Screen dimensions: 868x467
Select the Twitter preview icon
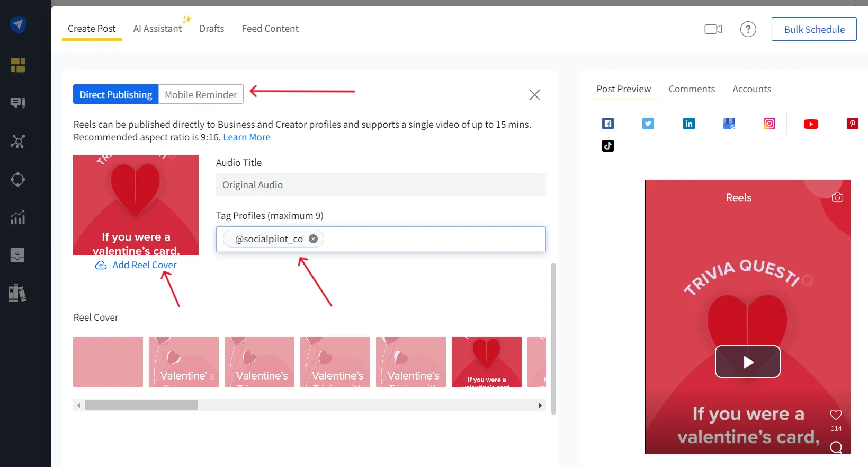648,124
